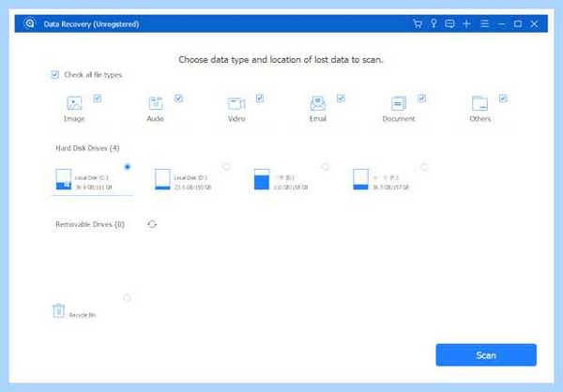Click the Document file type icon

399,103
